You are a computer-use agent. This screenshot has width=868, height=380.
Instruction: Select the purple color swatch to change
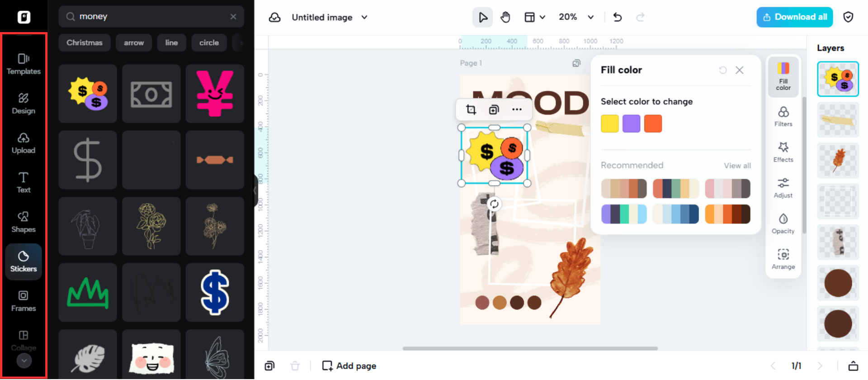(x=632, y=123)
